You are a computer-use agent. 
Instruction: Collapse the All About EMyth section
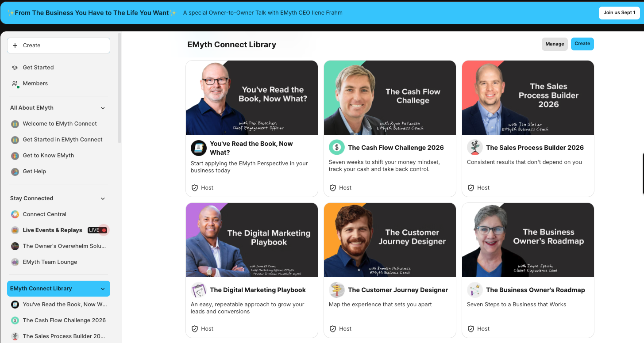click(103, 108)
